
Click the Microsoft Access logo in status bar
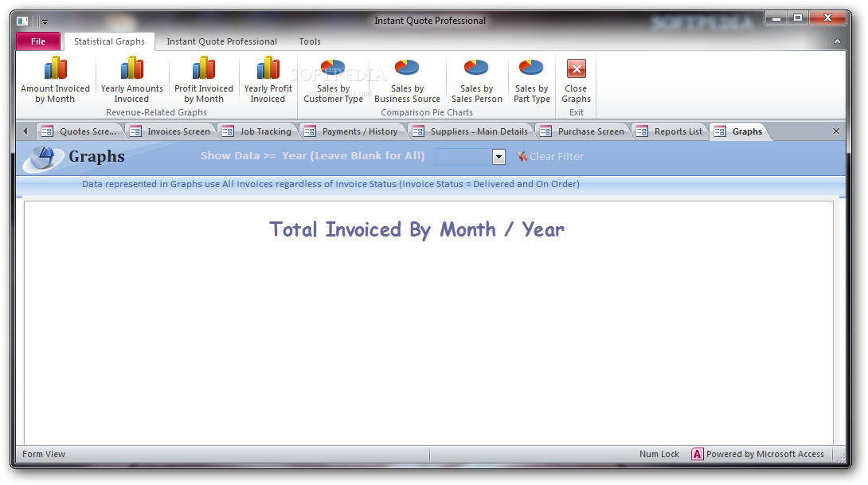[697, 454]
